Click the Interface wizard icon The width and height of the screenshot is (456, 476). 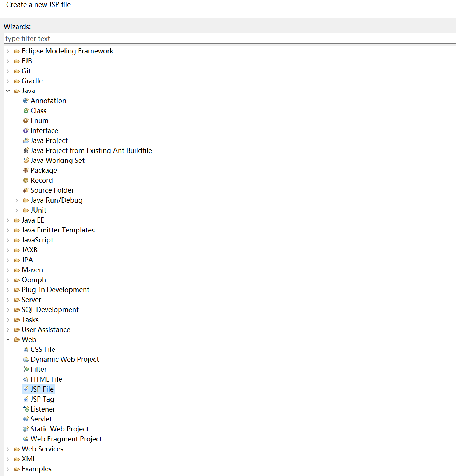click(x=26, y=130)
